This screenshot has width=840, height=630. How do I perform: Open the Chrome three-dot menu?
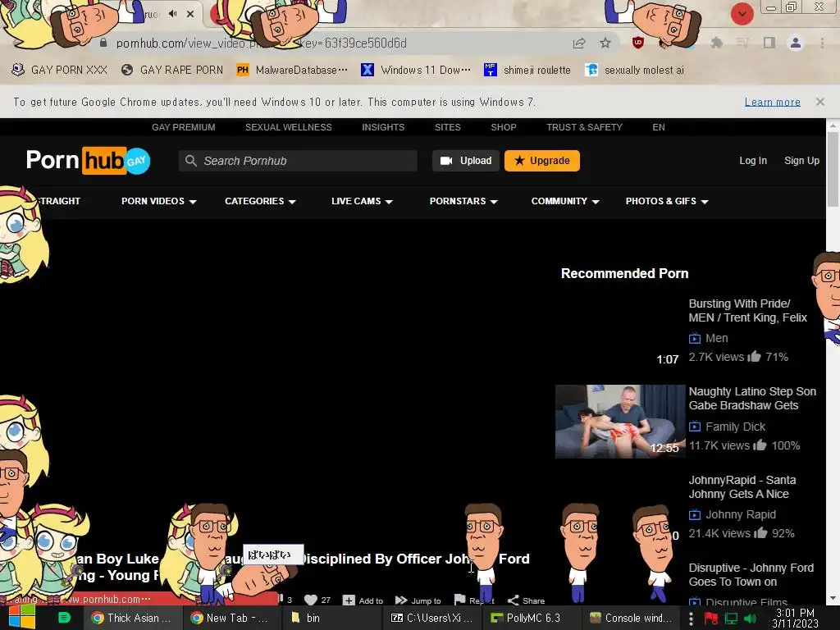[x=822, y=43]
